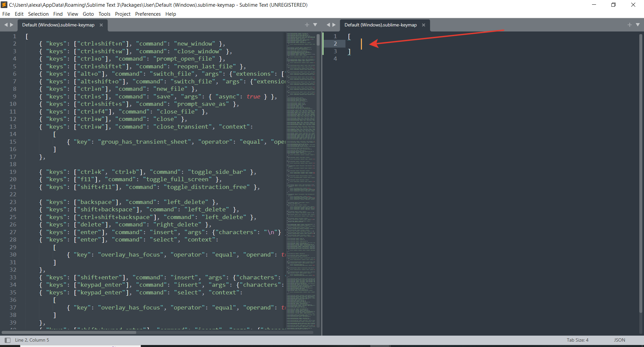Go to next tab in left pane

coord(12,25)
